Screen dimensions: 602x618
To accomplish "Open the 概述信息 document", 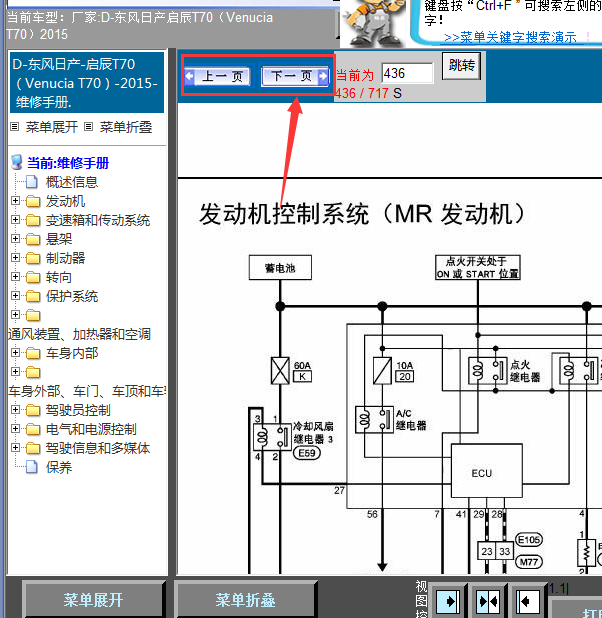I will point(72,182).
